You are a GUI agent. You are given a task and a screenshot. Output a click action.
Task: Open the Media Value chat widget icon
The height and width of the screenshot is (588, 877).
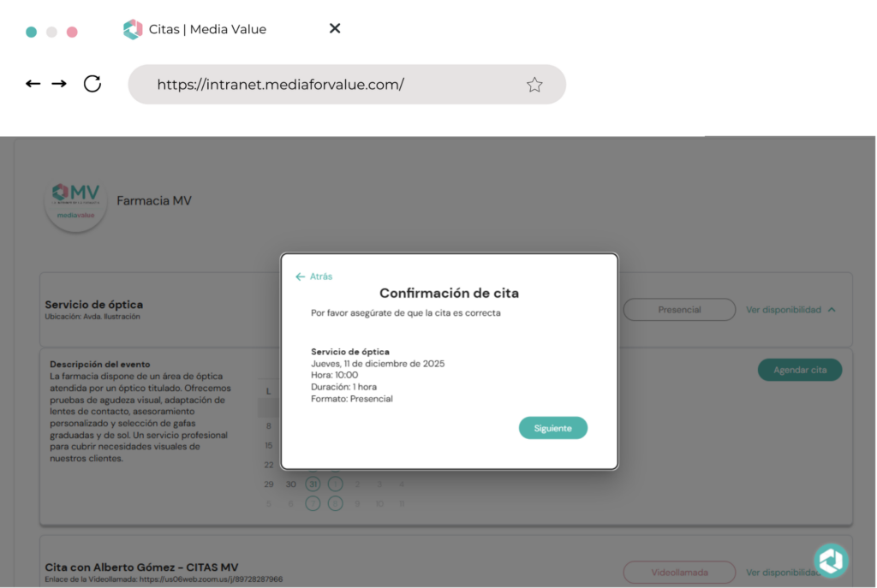coord(830,561)
